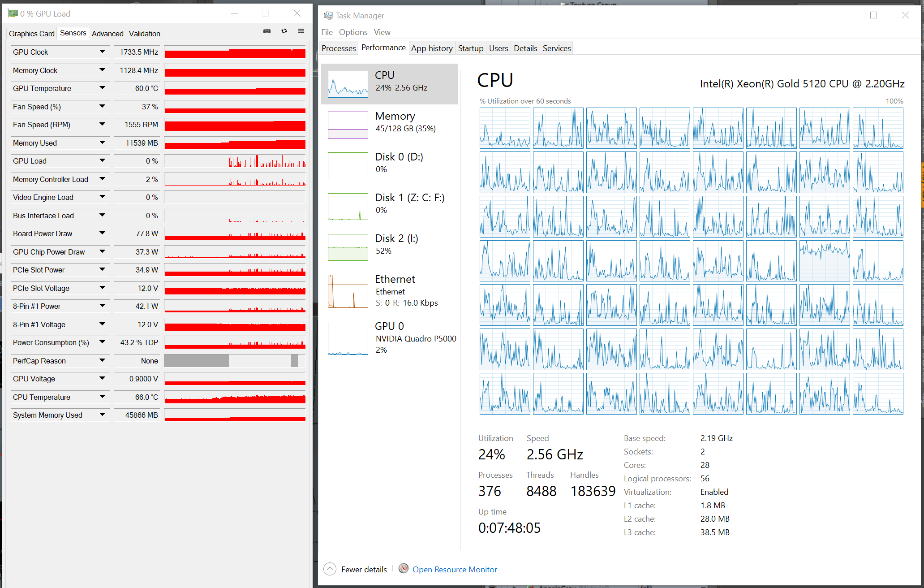Select GPU 0 NVIDIA Quadro P5000
This screenshot has width=924, height=588.
pyautogui.click(x=389, y=338)
